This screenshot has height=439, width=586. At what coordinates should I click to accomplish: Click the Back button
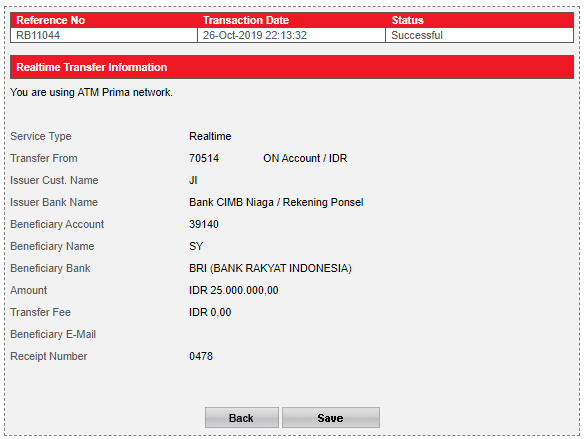pos(241,417)
